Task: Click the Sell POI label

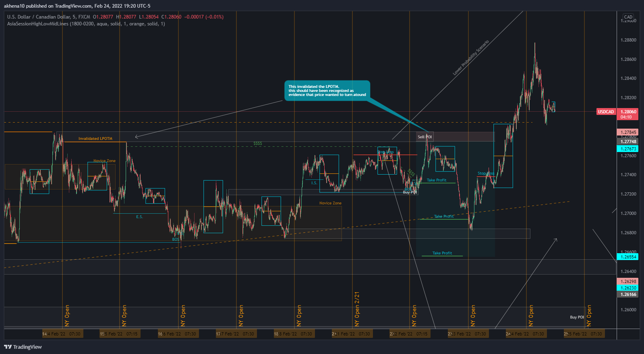Action: (x=425, y=137)
